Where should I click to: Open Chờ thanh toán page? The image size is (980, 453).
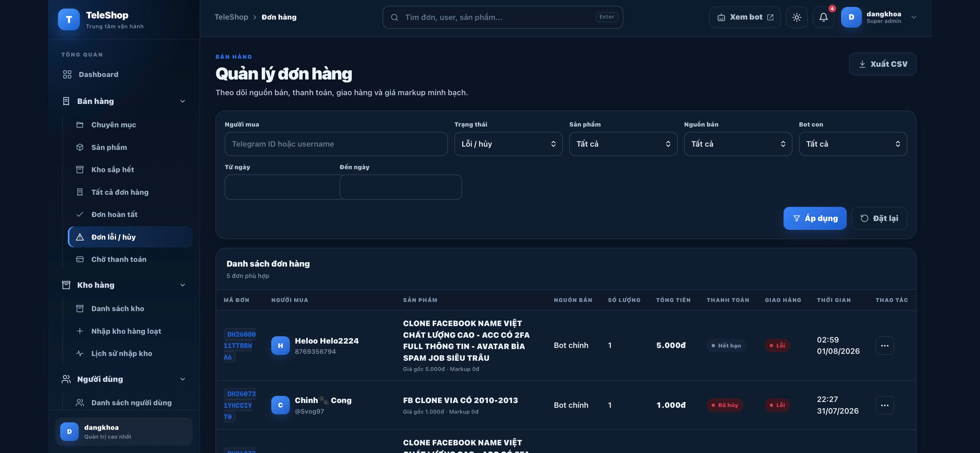click(x=130, y=259)
